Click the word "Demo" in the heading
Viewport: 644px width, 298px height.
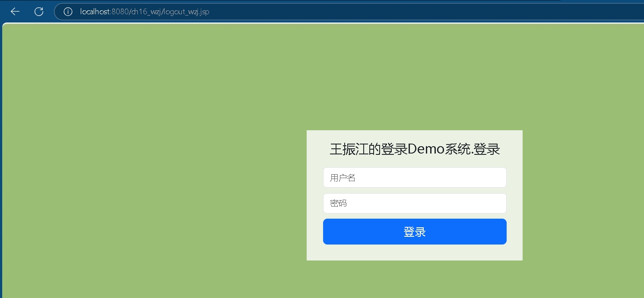pos(425,149)
